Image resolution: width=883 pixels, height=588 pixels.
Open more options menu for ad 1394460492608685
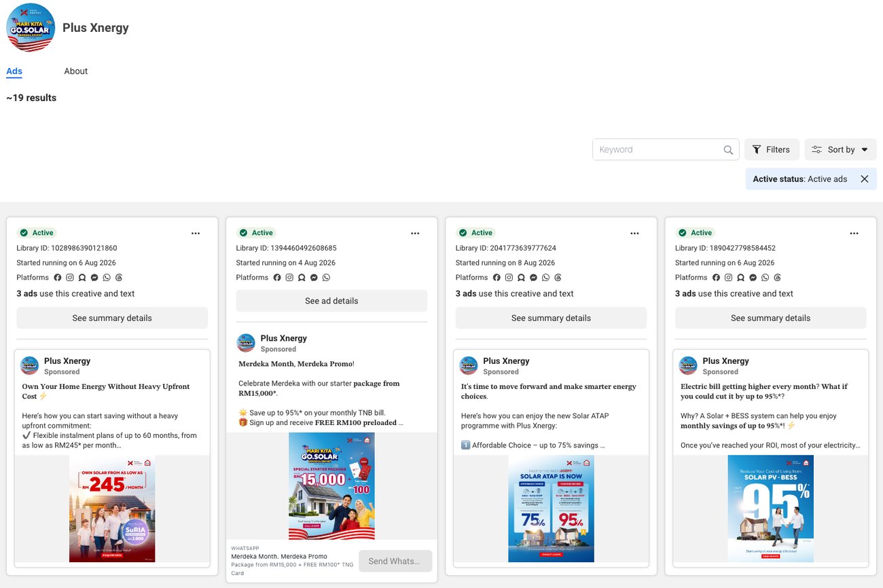(415, 234)
